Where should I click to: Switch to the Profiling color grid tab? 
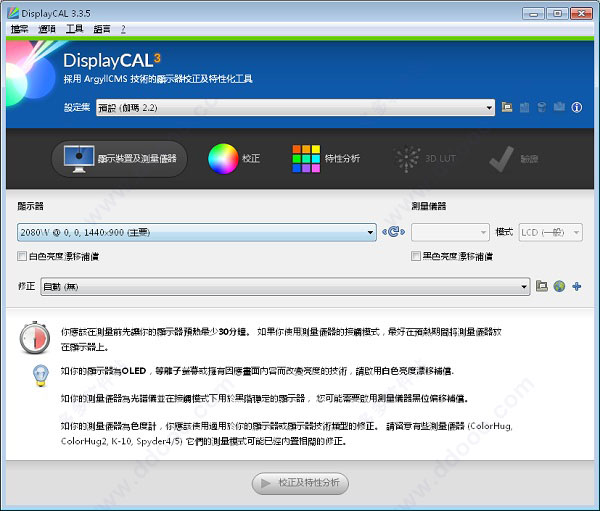326,158
